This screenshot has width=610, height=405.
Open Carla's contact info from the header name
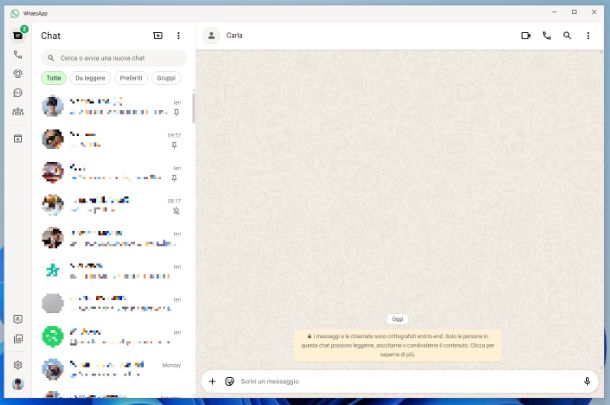pyautogui.click(x=234, y=35)
